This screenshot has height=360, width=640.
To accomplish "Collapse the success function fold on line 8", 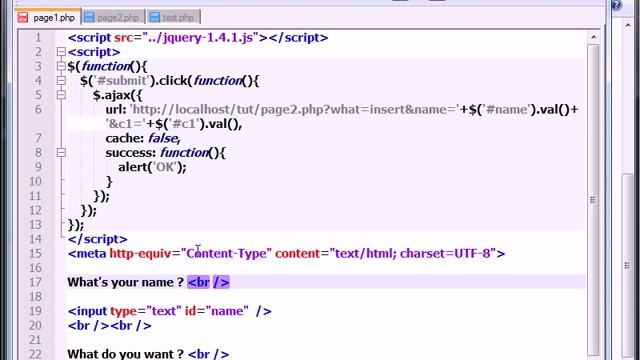I will pyautogui.click(x=61, y=153).
